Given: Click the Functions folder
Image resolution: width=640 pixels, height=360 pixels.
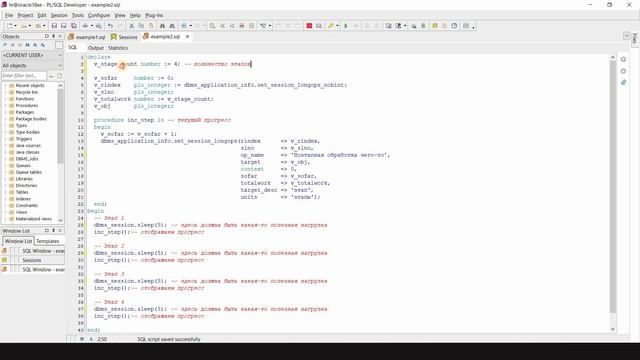Looking at the screenshot, I should [24, 99].
